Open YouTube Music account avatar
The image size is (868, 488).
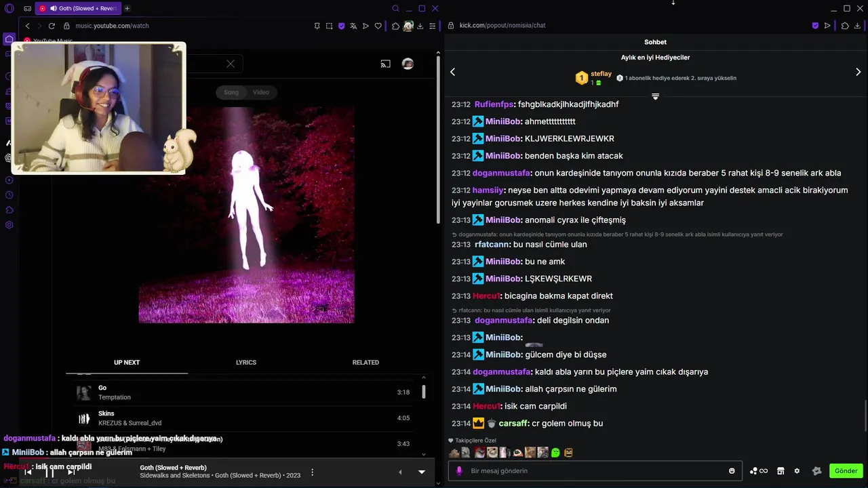[408, 64]
